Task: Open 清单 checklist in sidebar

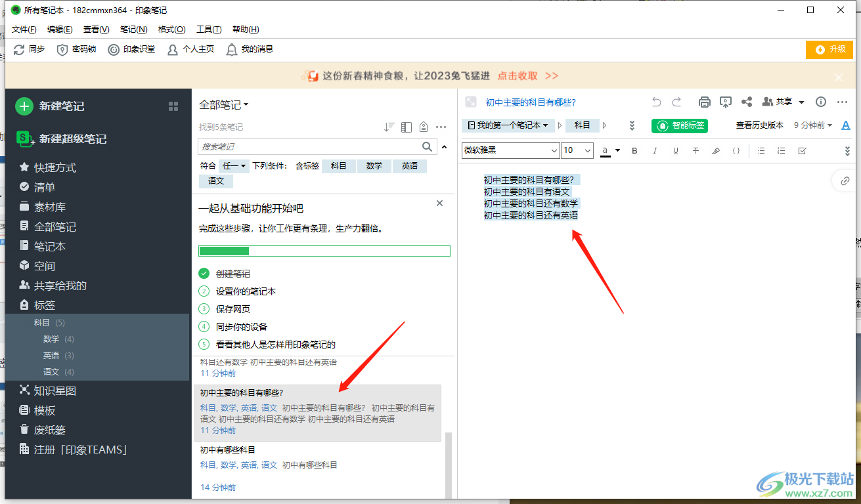Action: [37, 187]
